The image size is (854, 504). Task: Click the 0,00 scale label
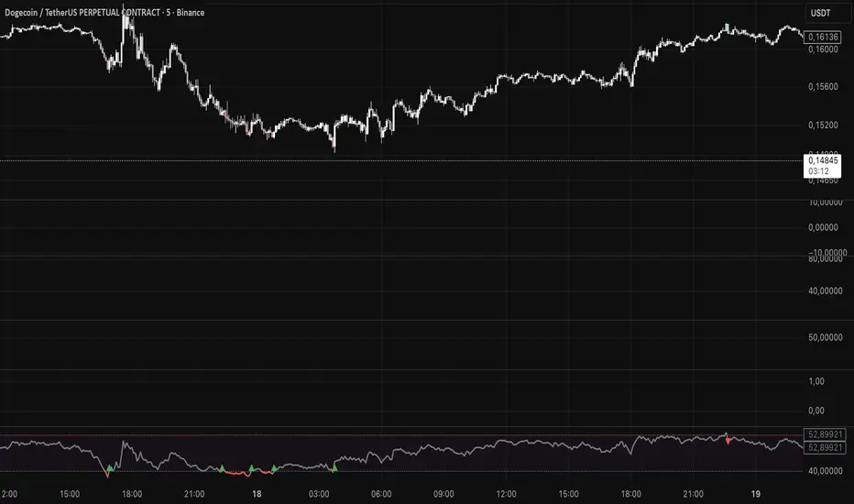pos(816,411)
